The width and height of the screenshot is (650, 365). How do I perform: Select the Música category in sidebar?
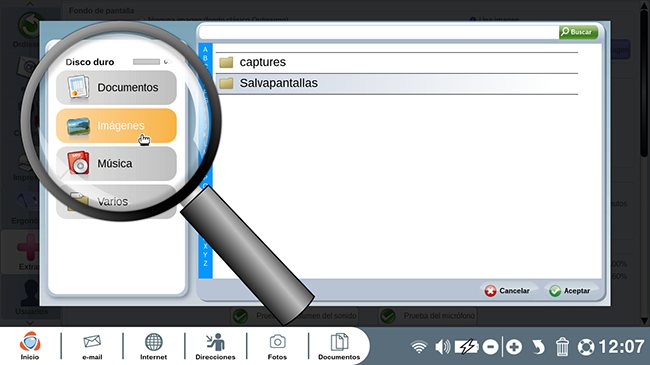(116, 163)
